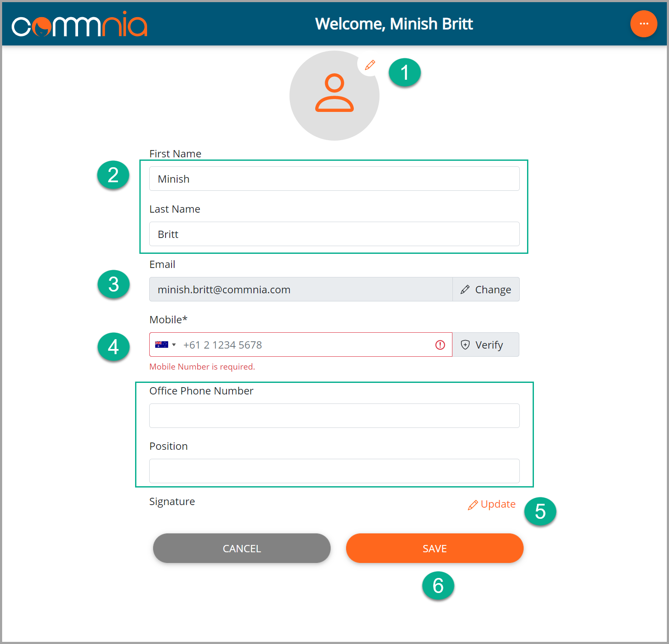
Task: Click into the Office Phone Number field
Action: coord(334,416)
